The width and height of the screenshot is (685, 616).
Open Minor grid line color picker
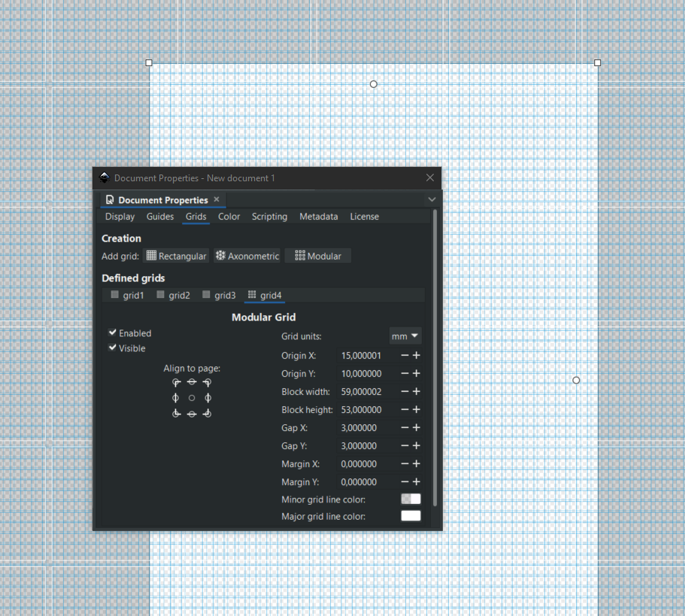pos(411,499)
